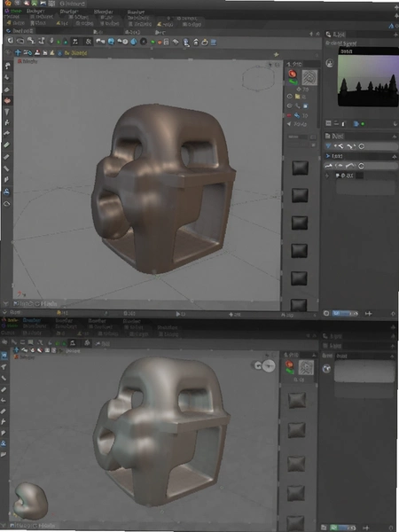Select the ring tool at bottom of upper left toolbar
The height and width of the screenshot is (532, 399).
click(7, 204)
